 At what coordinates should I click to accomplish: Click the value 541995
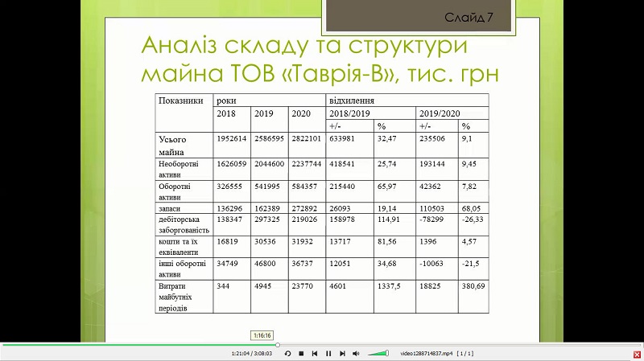(x=267, y=187)
